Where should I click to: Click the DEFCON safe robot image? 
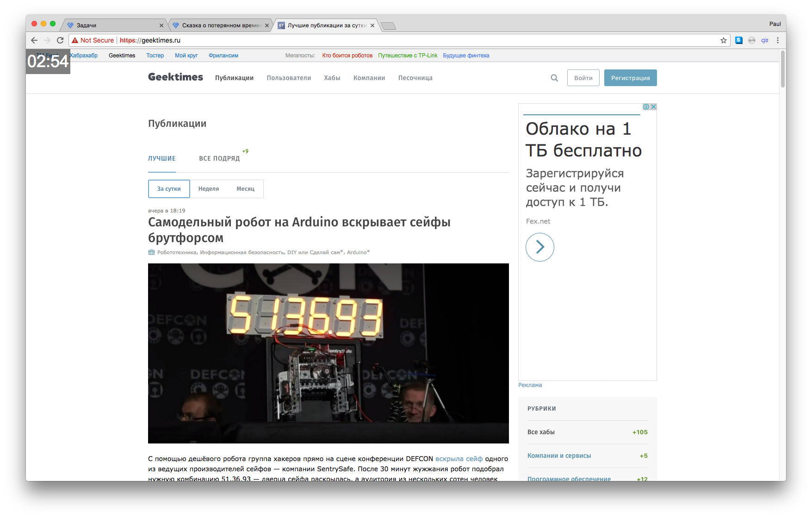coord(329,353)
